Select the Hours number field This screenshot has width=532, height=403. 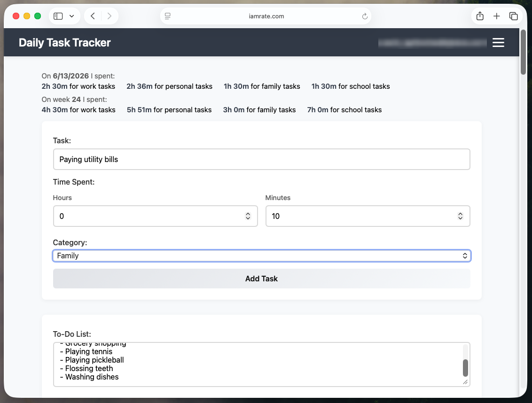click(x=156, y=216)
